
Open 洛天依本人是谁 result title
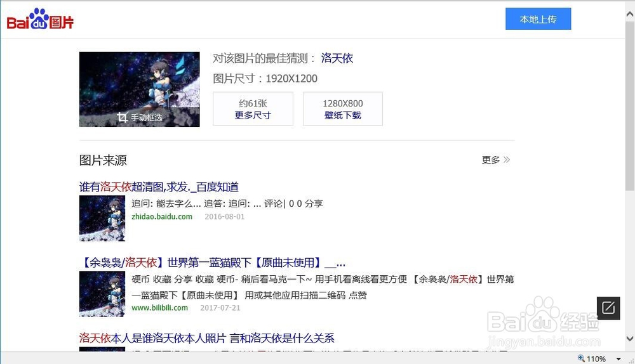click(x=207, y=338)
